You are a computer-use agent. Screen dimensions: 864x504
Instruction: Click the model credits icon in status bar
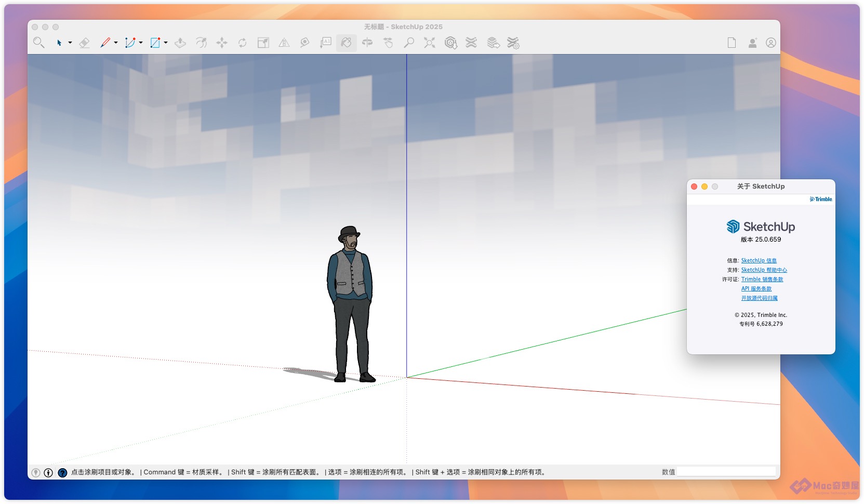point(48,472)
